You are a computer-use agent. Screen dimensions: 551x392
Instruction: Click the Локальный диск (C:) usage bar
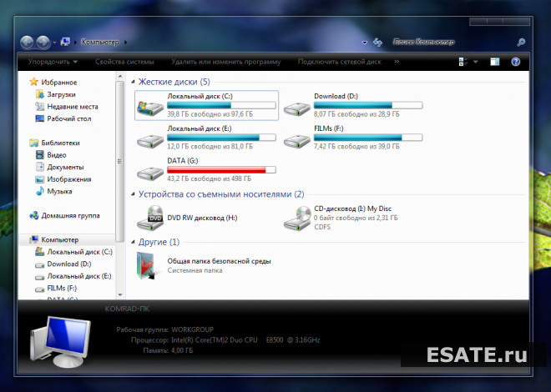(x=221, y=105)
